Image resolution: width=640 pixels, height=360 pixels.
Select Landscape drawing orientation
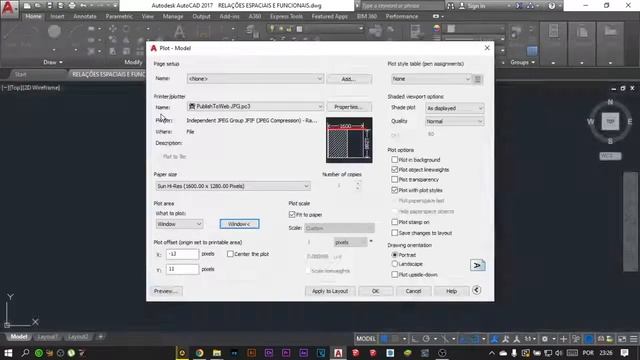pyautogui.click(x=394, y=264)
